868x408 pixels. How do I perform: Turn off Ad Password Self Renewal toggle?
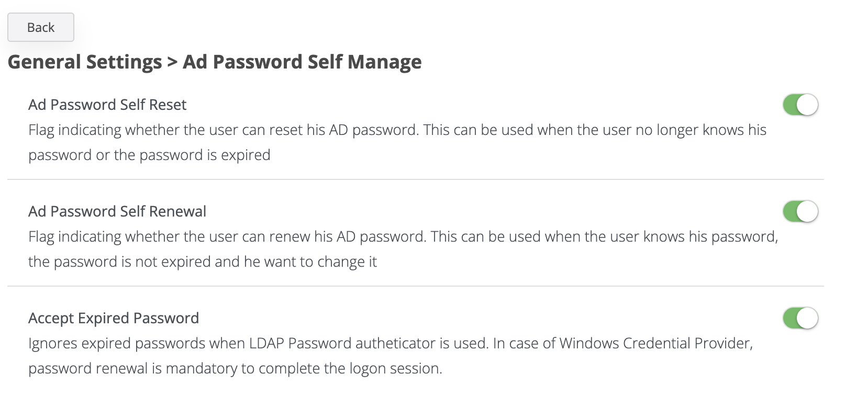click(800, 211)
